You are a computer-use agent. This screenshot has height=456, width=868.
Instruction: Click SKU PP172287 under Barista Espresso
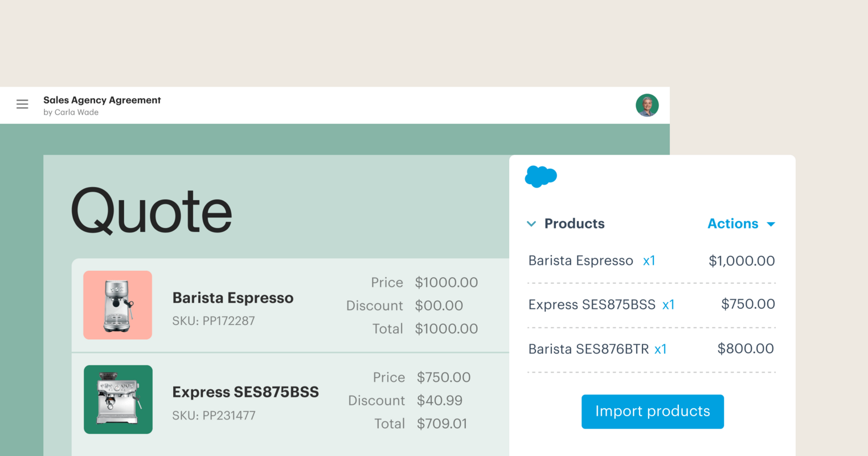point(214,320)
